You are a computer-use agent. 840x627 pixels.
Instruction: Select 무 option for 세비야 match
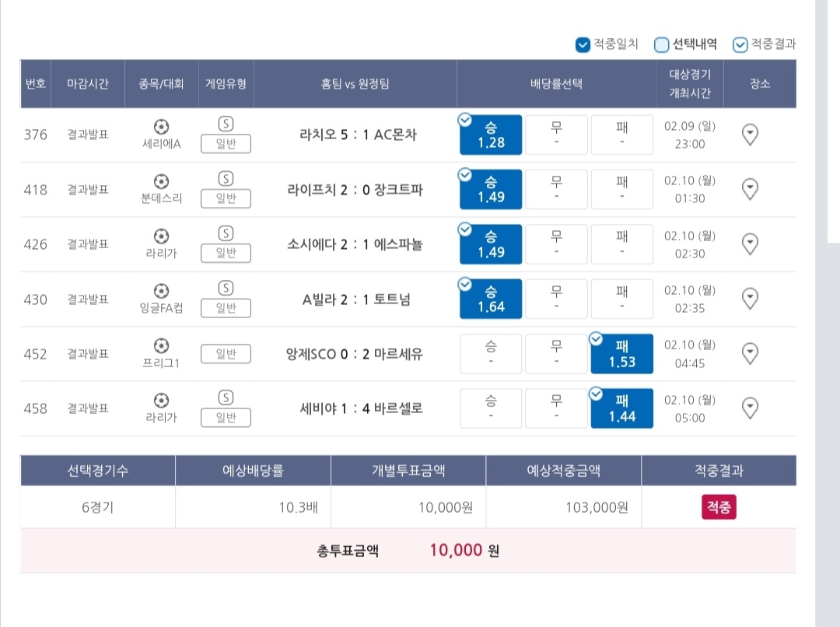point(557,408)
